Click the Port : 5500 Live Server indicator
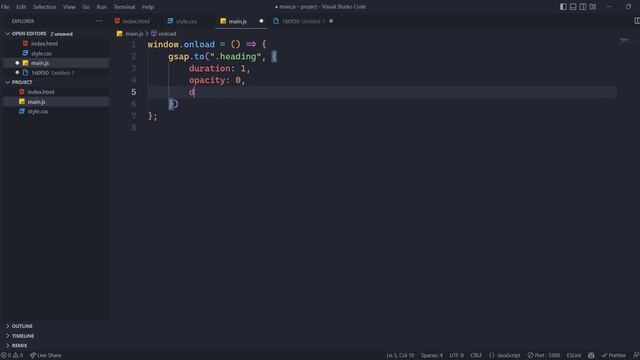Viewport: 640px width, 360px height. (544, 356)
